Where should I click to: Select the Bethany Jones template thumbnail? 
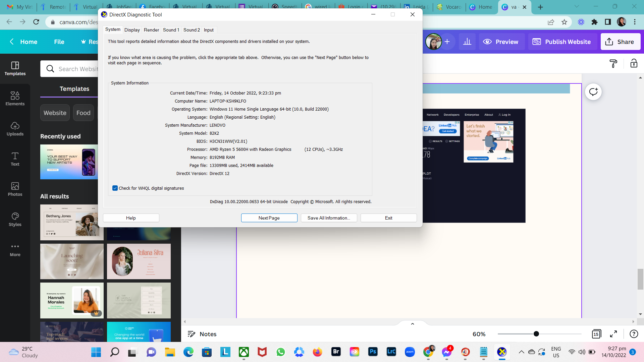[72, 222]
